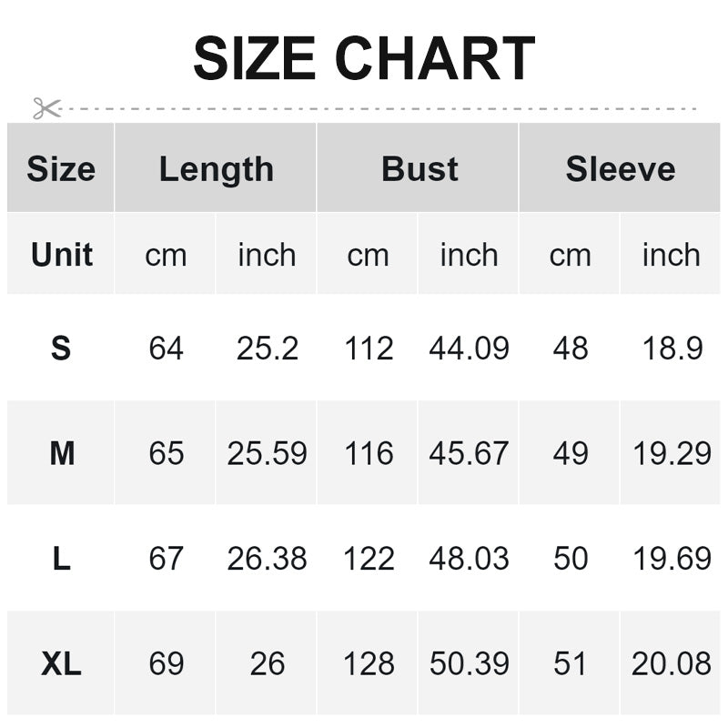
Task: Click the SIZE CHART title
Action: pyautogui.click(x=364, y=59)
